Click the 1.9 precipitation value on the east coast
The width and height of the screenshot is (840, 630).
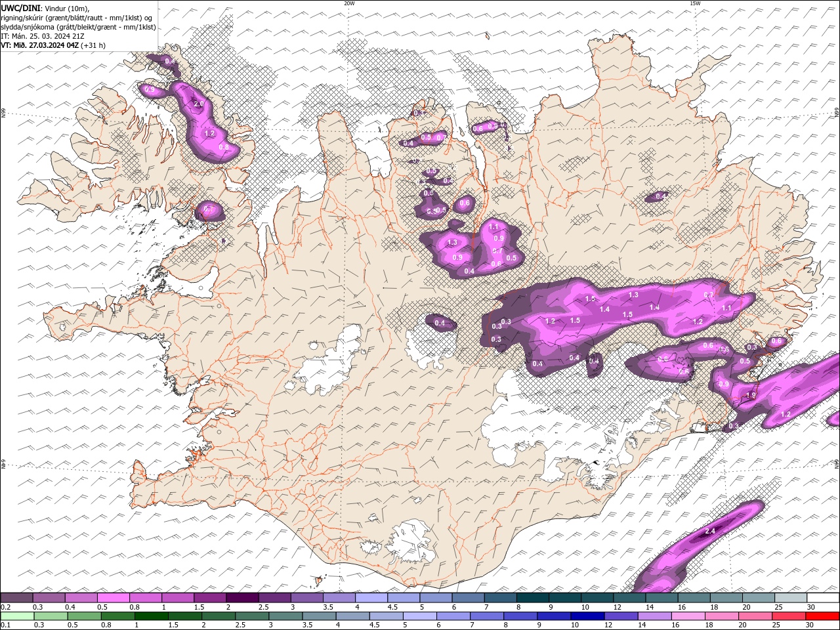751,394
